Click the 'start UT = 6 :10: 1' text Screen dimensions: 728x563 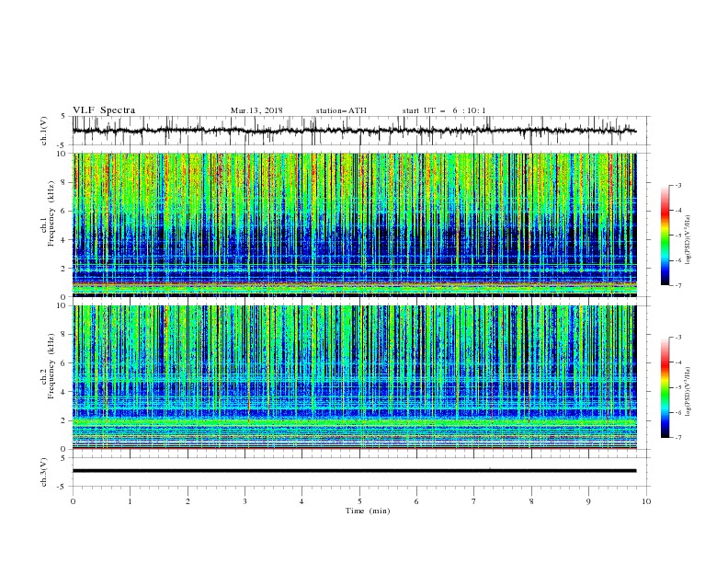[x=444, y=110]
